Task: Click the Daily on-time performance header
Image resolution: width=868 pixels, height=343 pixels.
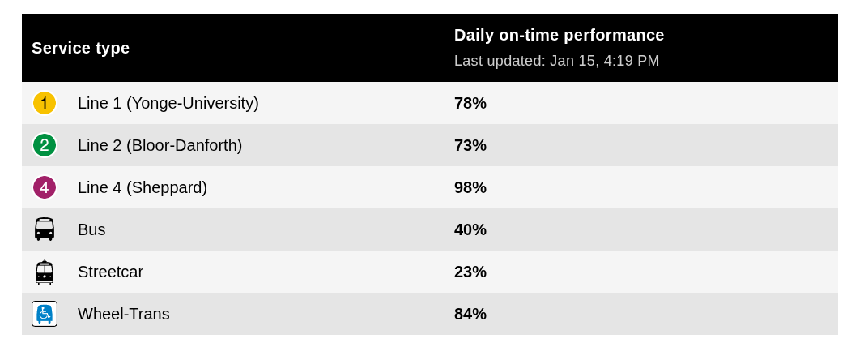Action: pyautogui.click(x=559, y=35)
